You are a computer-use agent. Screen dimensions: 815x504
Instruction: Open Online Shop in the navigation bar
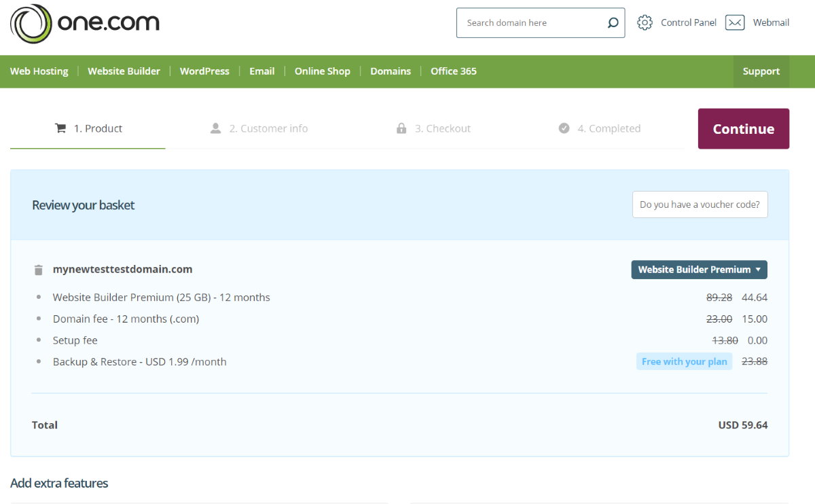(323, 71)
